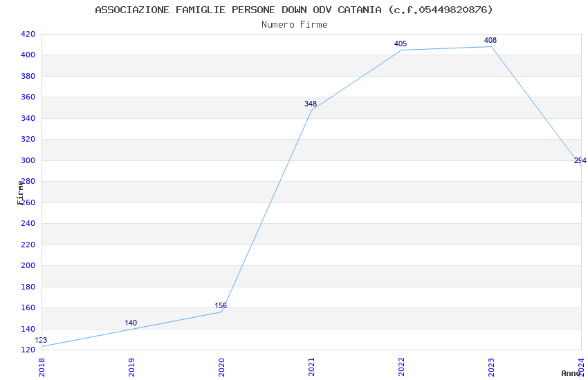
Task: Click y-axis tick label 340
Action: pos(28,118)
